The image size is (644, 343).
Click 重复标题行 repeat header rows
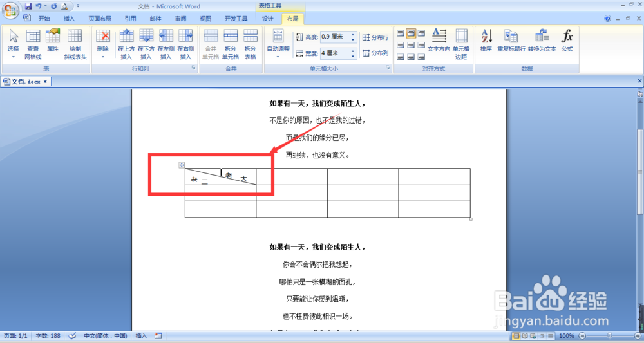point(511,40)
